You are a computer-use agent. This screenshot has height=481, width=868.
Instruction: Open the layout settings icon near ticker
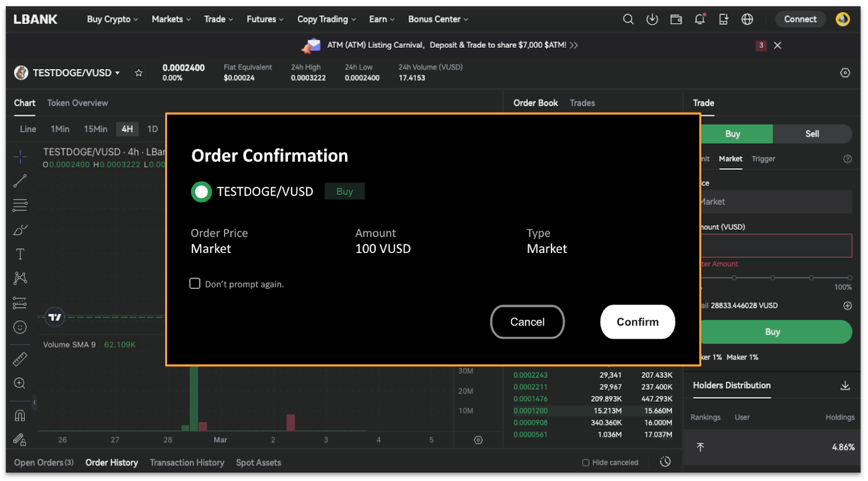coord(845,73)
